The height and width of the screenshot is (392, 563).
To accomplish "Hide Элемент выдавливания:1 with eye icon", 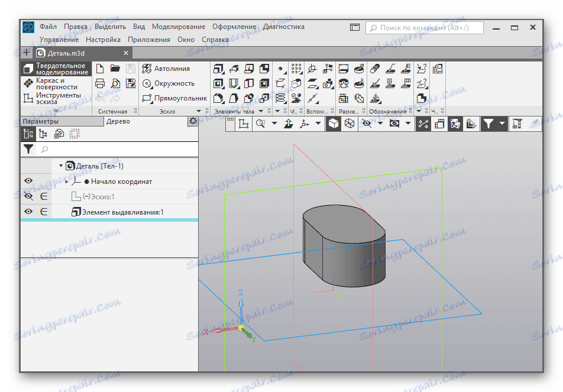I will pos(28,212).
